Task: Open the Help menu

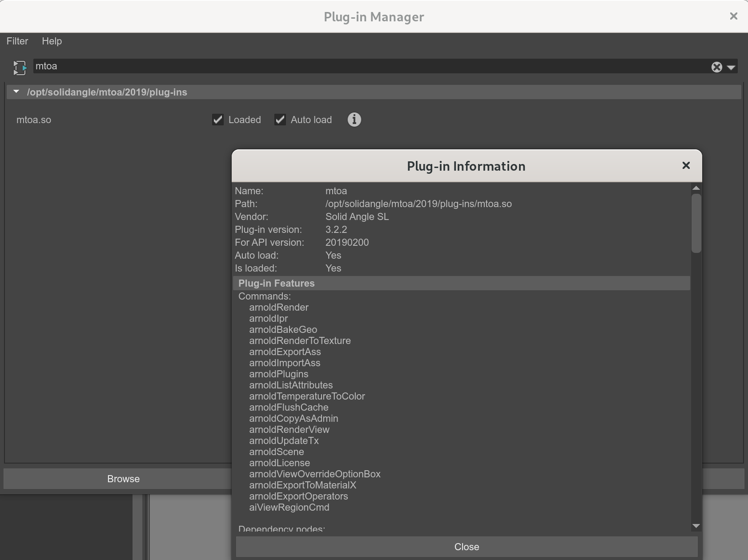Action: (52, 41)
